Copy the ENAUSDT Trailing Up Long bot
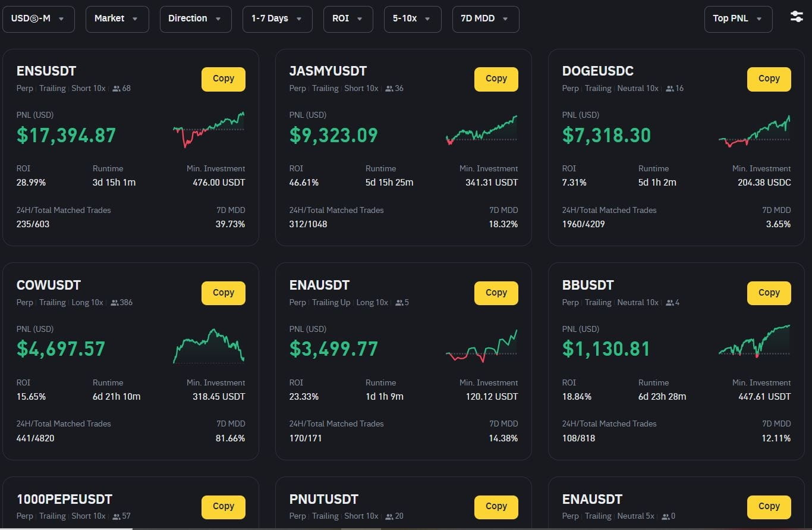812x530 pixels. [496, 293]
